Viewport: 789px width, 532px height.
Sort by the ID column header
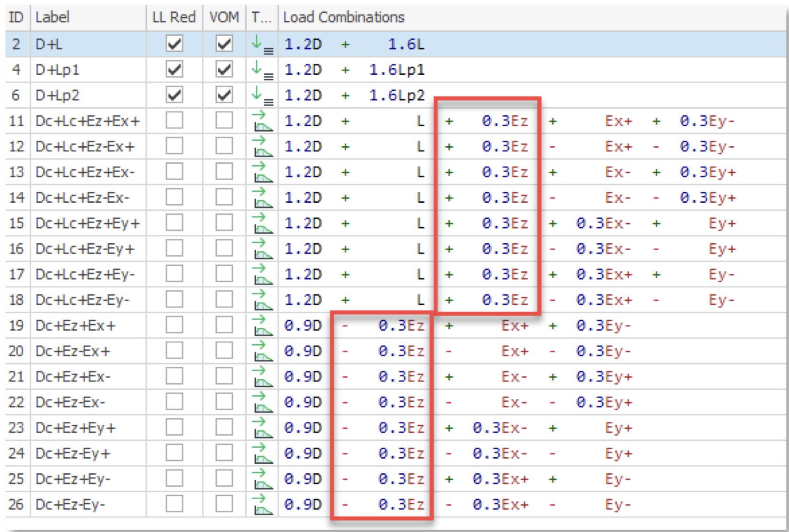point(16,17)
